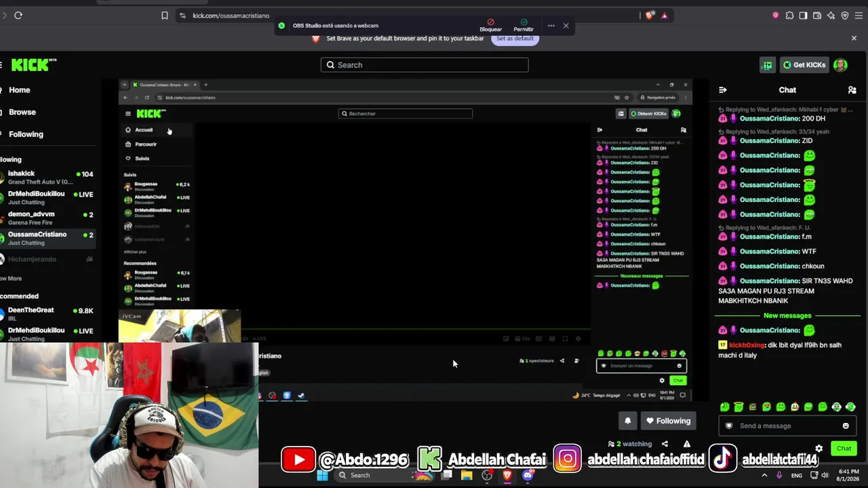Image resolution: width=868 pixels, height=488 pixels.
Task: Click the 'Send a message' chat input
Action: tap(786, 426)
